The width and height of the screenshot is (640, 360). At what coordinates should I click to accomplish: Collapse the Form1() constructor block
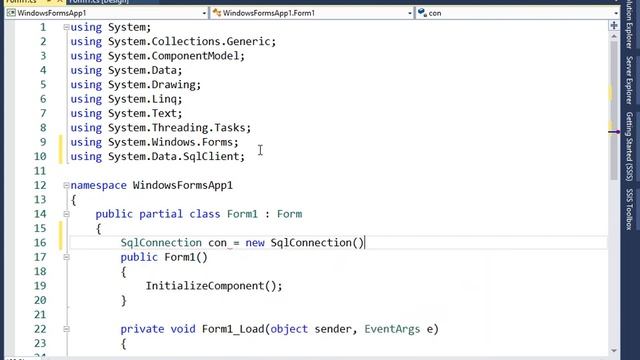66,257
